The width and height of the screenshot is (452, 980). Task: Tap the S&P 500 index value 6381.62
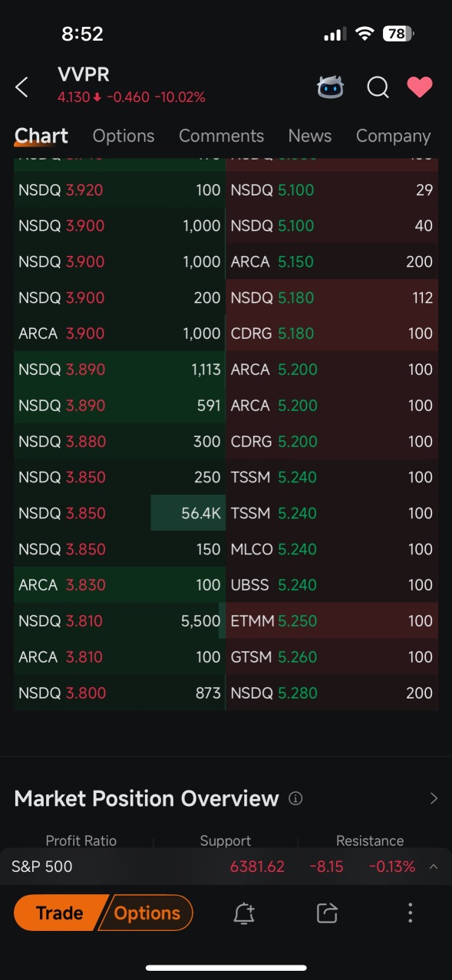[x=257, y=867]
